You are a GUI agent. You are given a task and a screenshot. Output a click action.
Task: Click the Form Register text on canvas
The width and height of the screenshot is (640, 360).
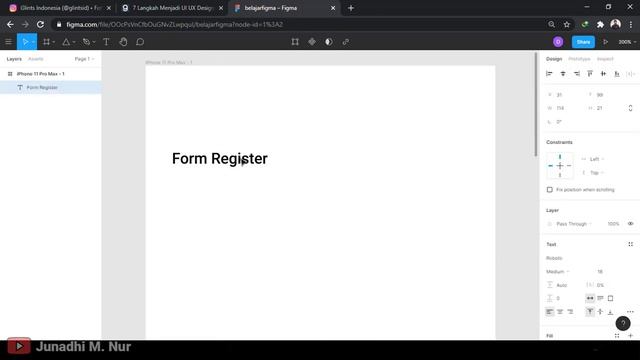[x=220, y=159]
